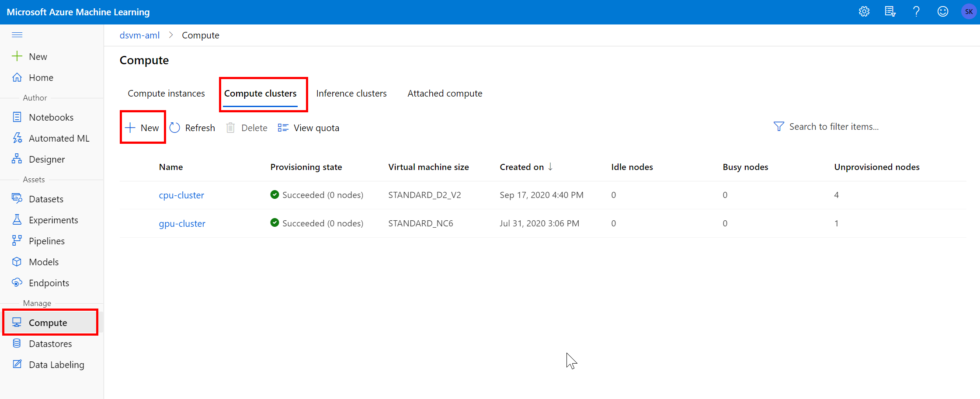This screenshot has height=399, width=980.
Task: Open the Attached compute tab
Action: [x=445, y=94]
